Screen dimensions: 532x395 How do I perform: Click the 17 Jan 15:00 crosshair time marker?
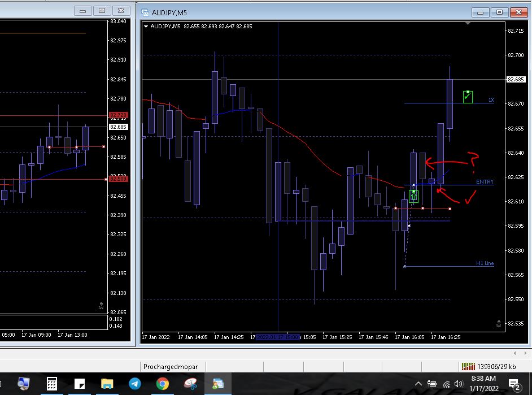pos(278,337)
